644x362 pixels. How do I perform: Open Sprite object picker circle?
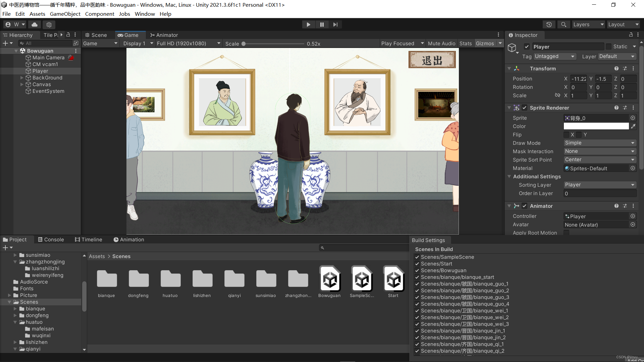pyautogui.click(x=633, y=118)
